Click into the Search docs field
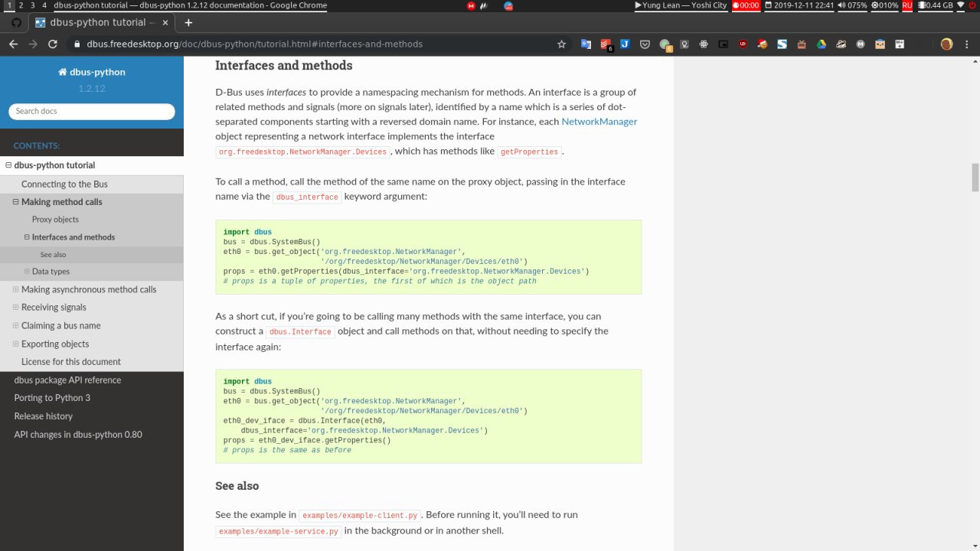This screenshot has height=551, width=980. [92, 112]
